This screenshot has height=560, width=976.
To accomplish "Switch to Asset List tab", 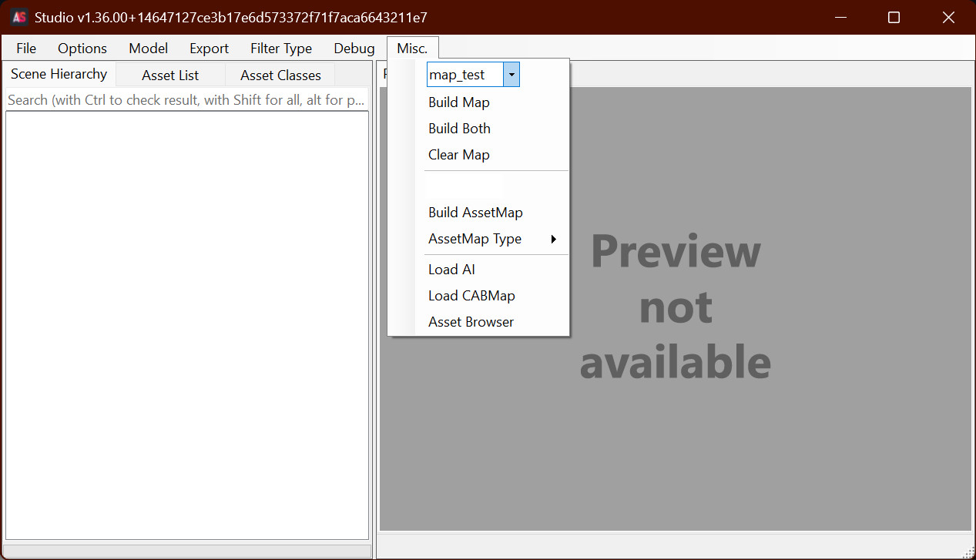I will [x=170, y=75].
